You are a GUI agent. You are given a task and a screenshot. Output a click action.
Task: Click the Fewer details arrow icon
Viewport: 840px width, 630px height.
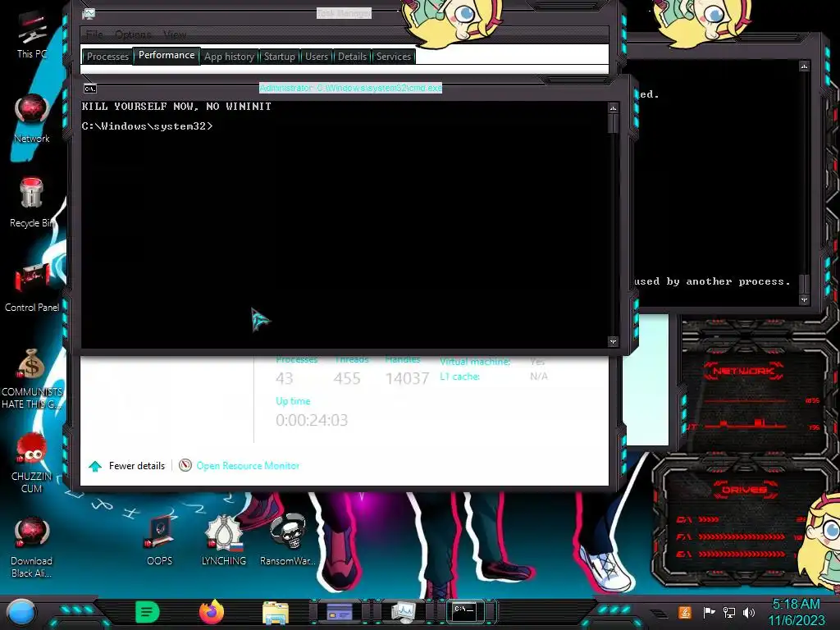[95, 466]
